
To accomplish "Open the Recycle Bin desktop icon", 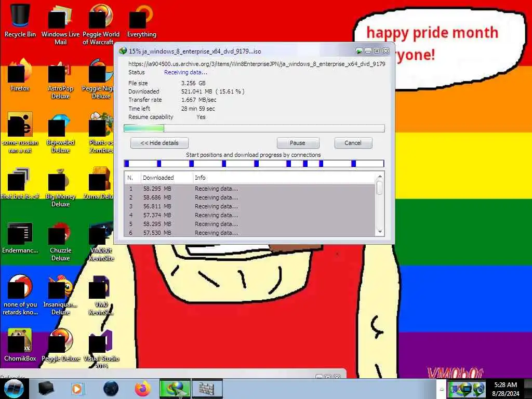I will [20, 20].
